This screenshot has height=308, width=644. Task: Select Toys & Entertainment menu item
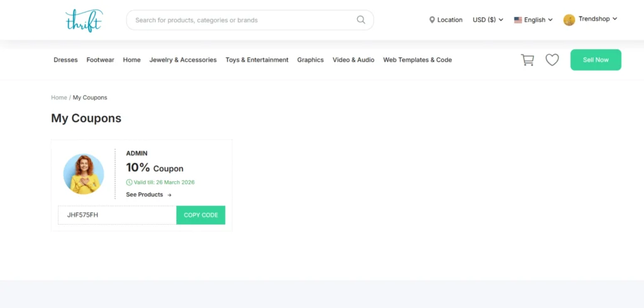[257, 60]
